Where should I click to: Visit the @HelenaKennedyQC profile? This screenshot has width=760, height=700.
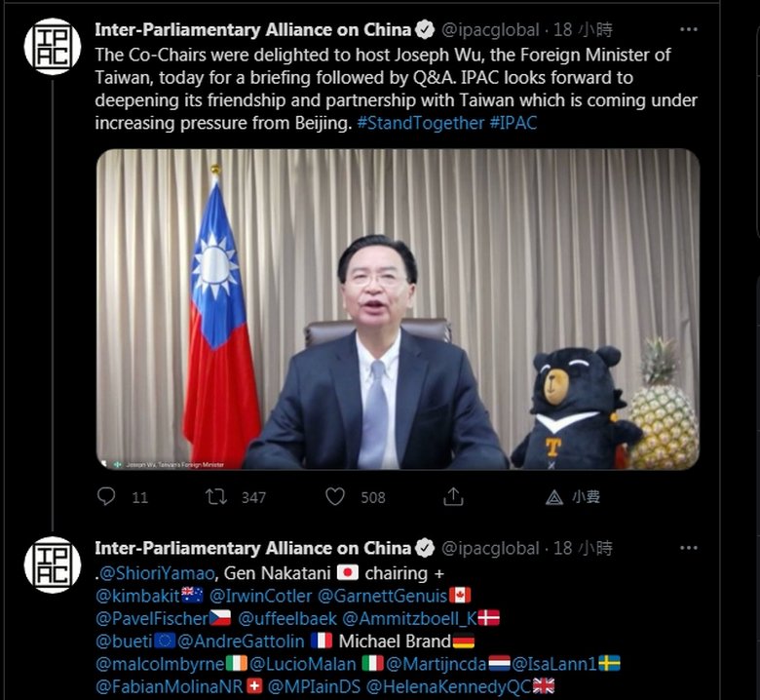pos(449,686)
